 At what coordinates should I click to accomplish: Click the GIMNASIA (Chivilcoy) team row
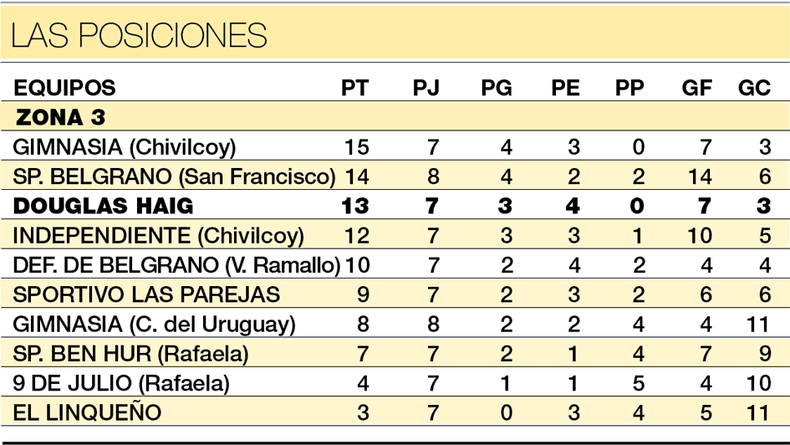coord(395,147)
